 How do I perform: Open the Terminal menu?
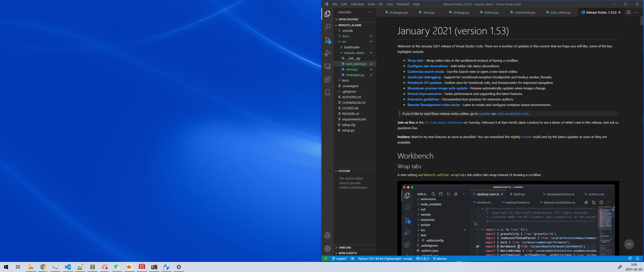403,4
